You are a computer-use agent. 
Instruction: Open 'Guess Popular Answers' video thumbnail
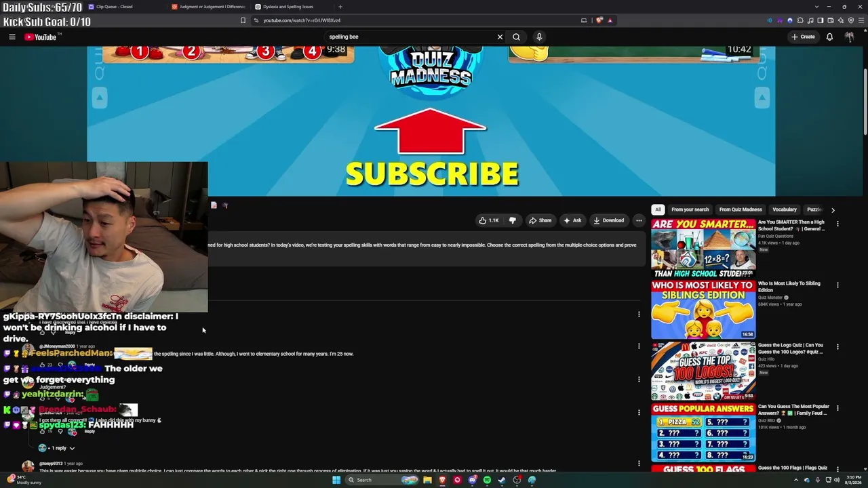click(x=703, y=433)
